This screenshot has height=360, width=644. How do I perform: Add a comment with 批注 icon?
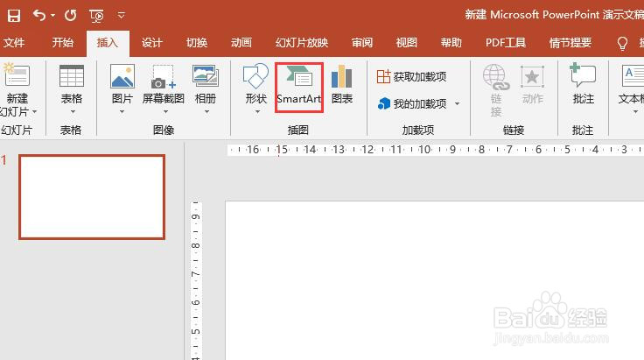(x=583, y=75)
